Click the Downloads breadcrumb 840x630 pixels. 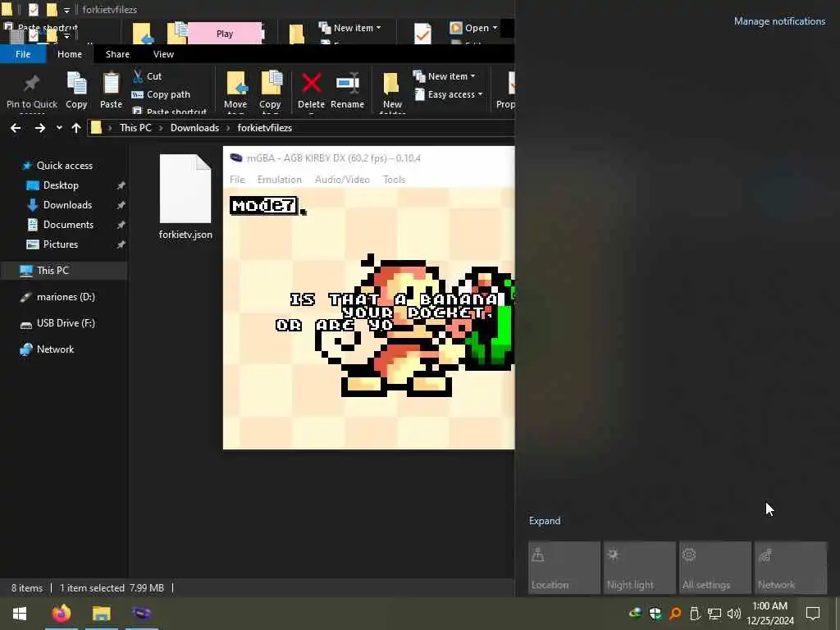194,128
